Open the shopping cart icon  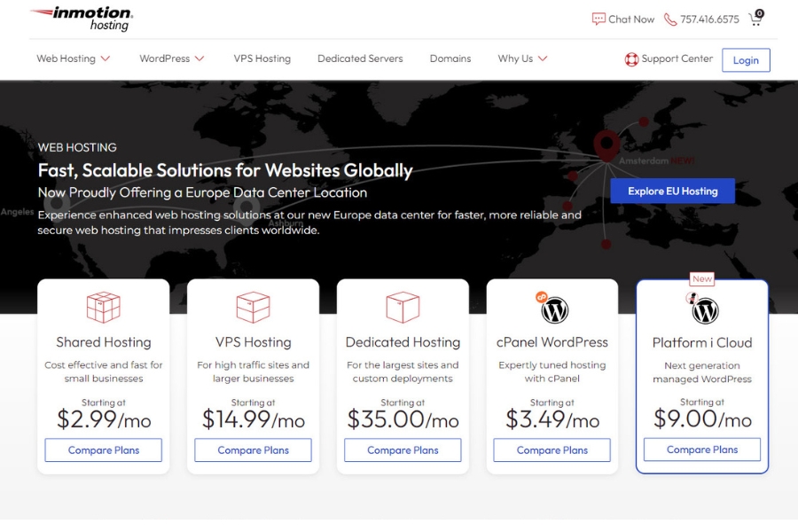[756, 19]
